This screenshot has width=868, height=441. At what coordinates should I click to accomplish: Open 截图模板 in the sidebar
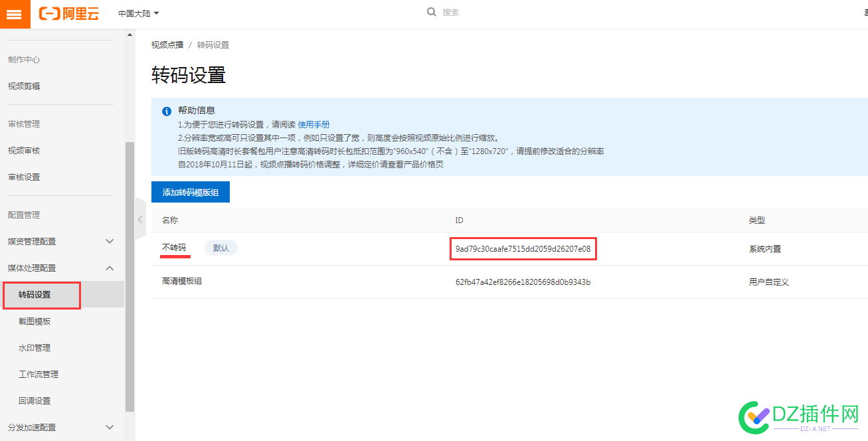coord(35,321)
